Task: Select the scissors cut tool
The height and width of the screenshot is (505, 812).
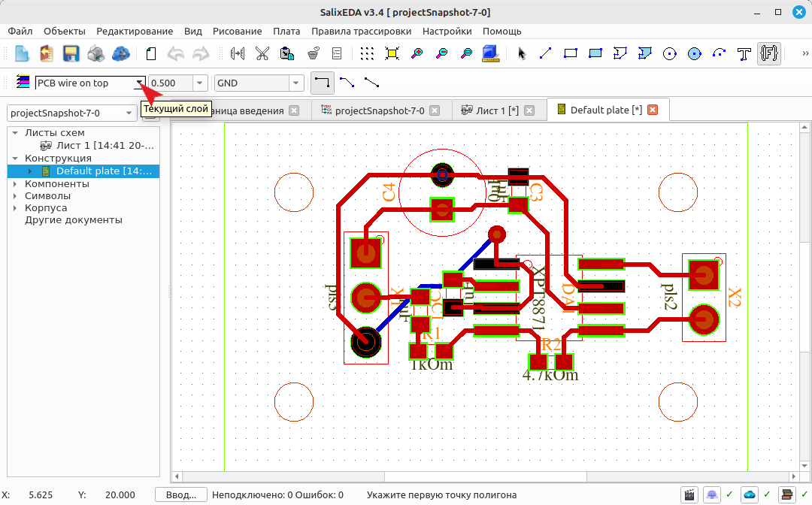Action: coord(262,53)
